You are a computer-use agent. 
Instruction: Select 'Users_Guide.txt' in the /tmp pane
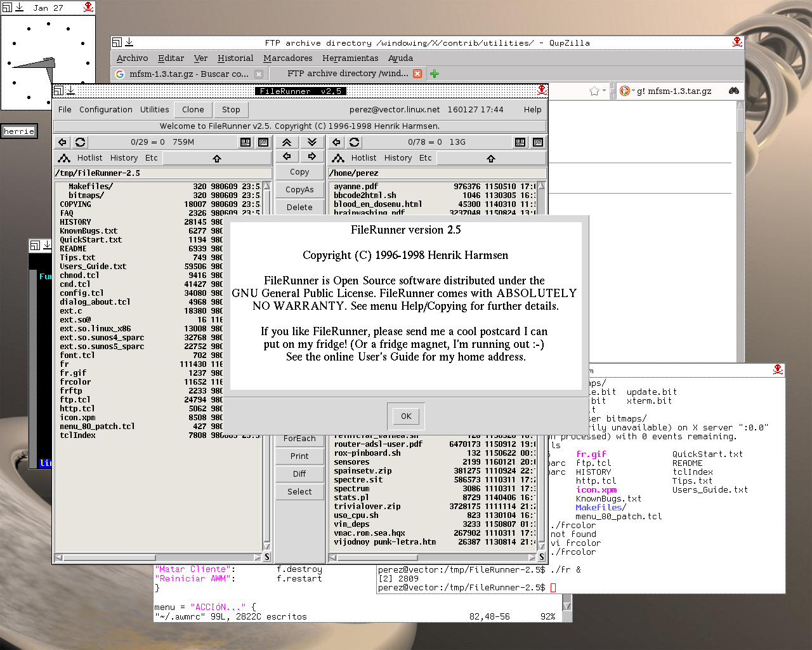pyautogui.click(x=93, y=267)
